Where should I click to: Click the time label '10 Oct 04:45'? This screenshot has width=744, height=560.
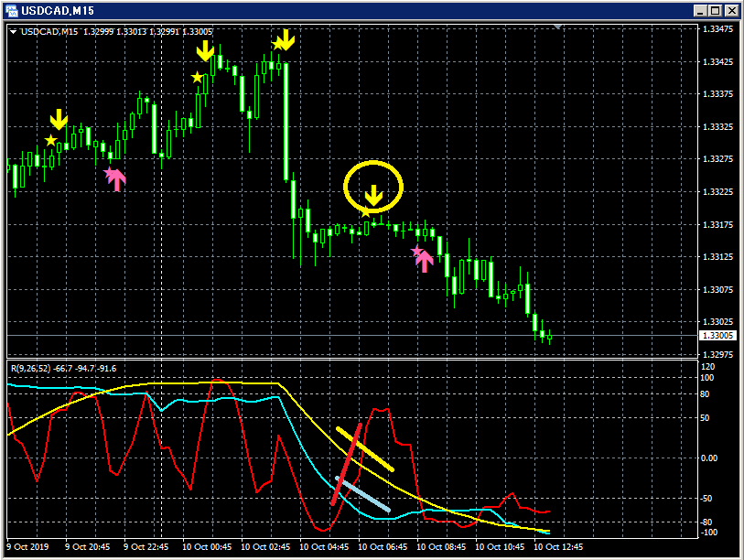coord(324,546)
